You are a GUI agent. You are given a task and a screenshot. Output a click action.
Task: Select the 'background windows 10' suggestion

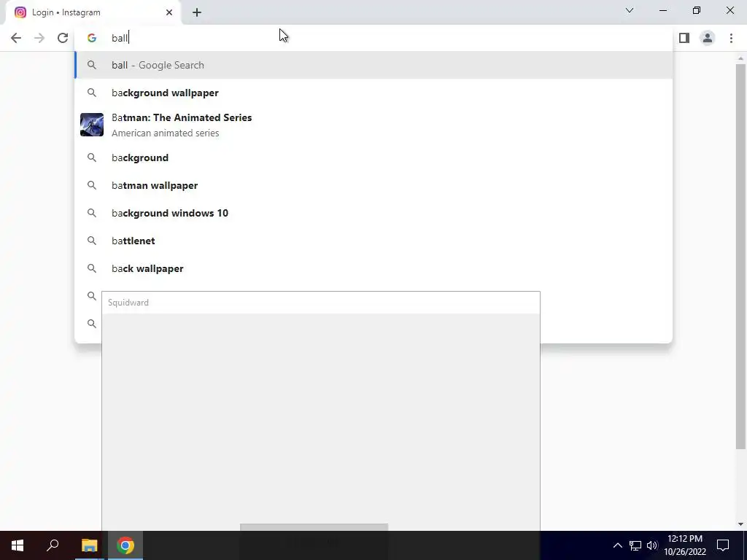(x=373, y=213)
